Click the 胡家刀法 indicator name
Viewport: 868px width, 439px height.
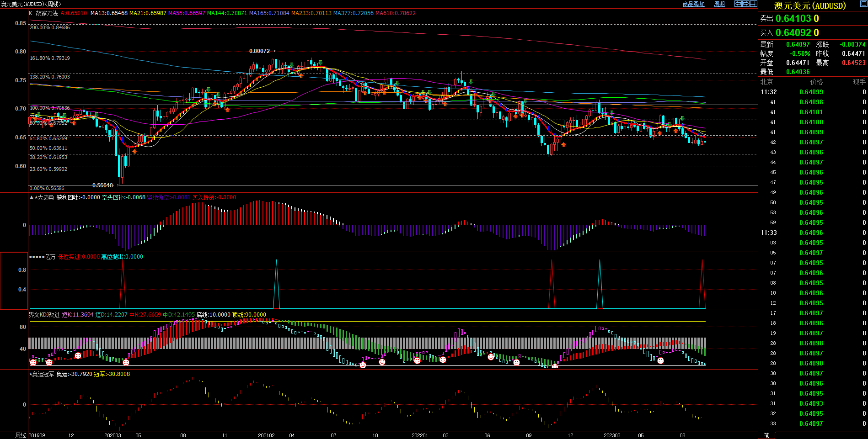tap(47, 13)
